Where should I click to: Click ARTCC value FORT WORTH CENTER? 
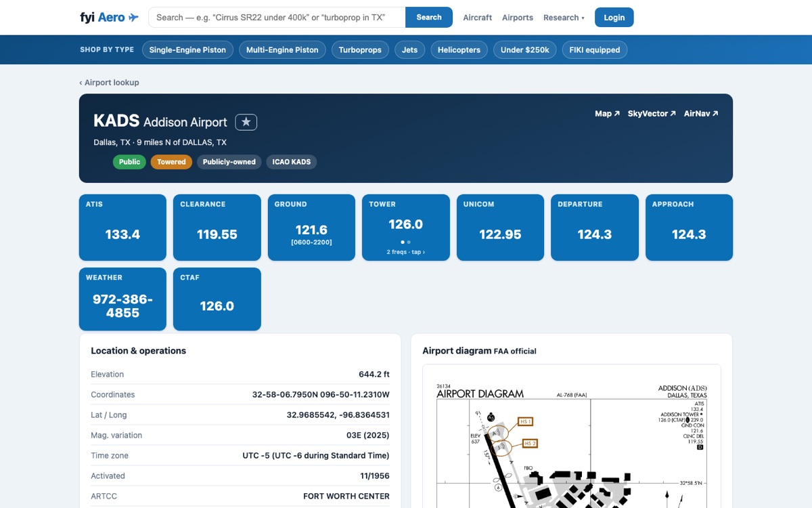coord(346,496)
